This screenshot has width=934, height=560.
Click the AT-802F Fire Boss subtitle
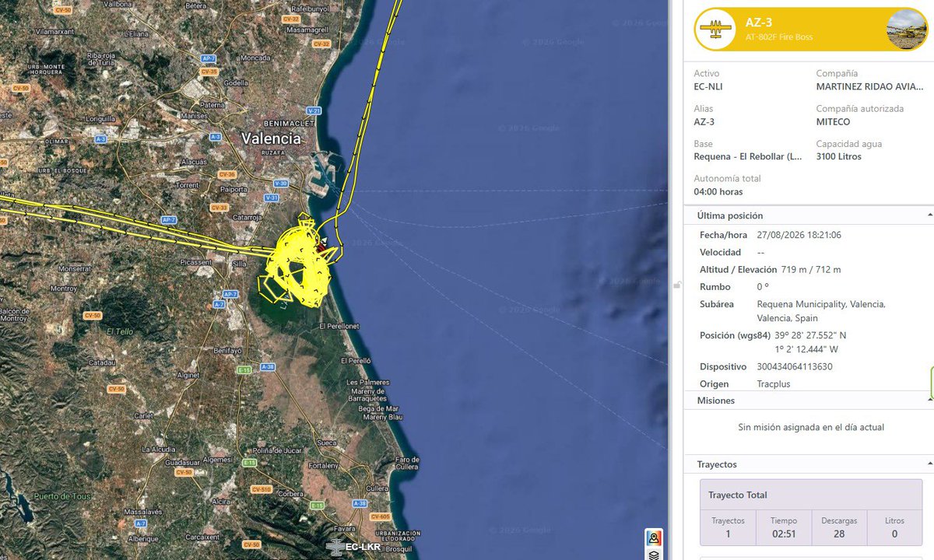tap(779, 37)
